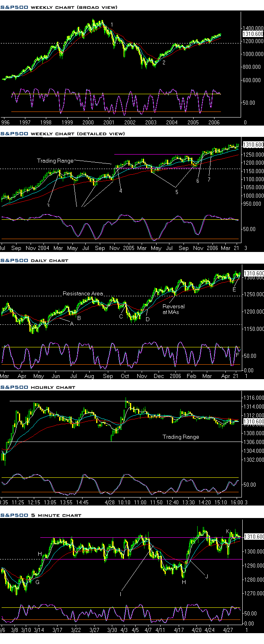Screen dimensions: 264x644
Task: Click the 'Resistance Area' annotation in daily chart
Action: point(83,293)
